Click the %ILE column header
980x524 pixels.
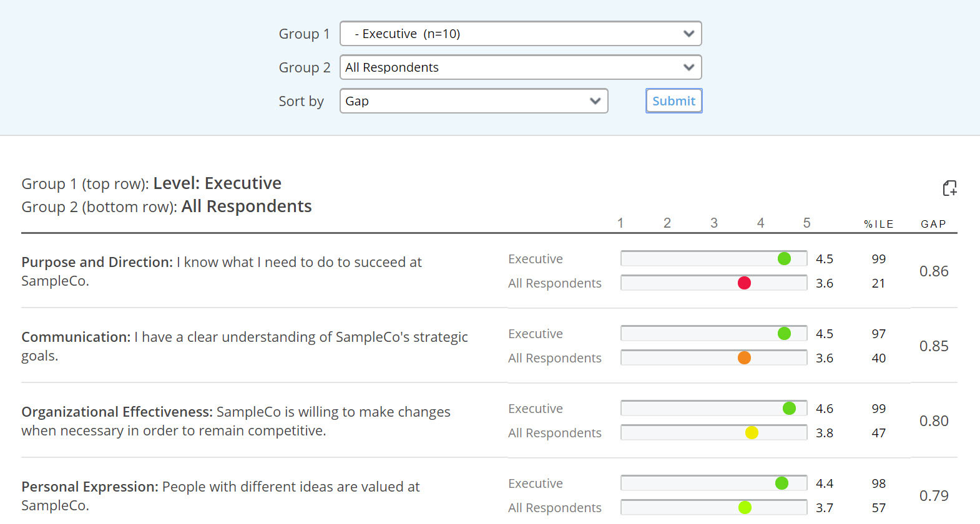tap(878, 224)
